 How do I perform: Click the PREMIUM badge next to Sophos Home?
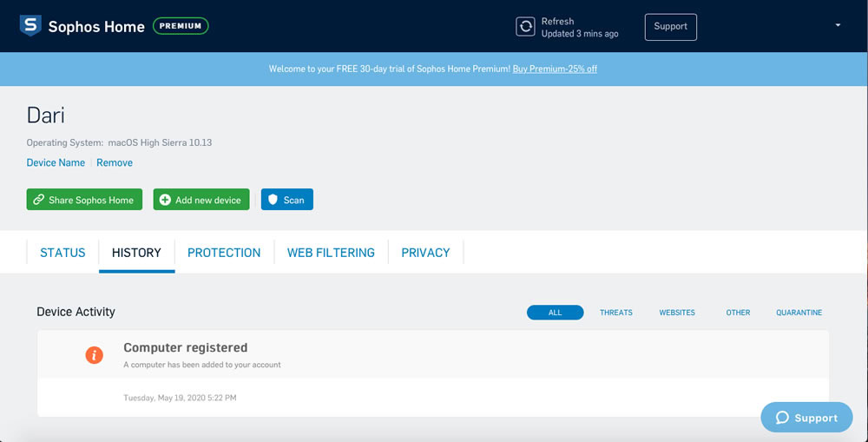(x=181, y=26)
